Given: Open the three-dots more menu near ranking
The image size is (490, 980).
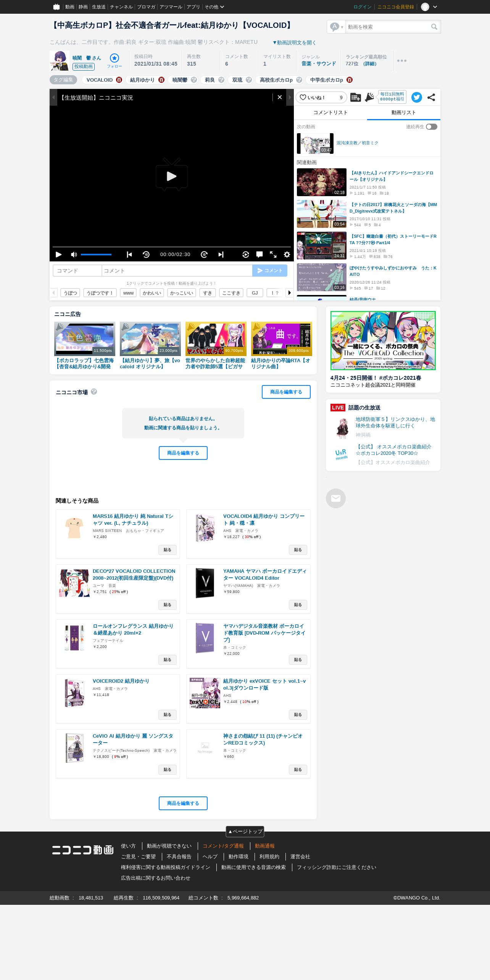Looking at the screenshot, I should 402,61.
